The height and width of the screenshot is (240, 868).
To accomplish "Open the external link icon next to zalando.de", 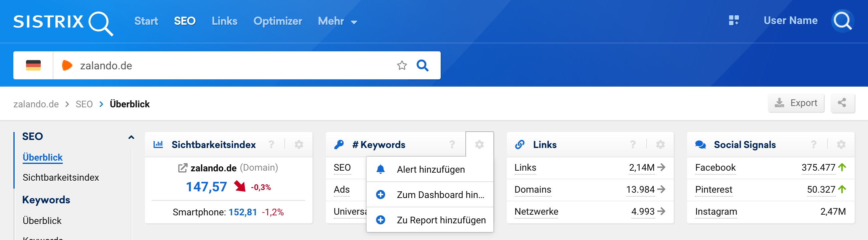I will (x=182, y=168).
